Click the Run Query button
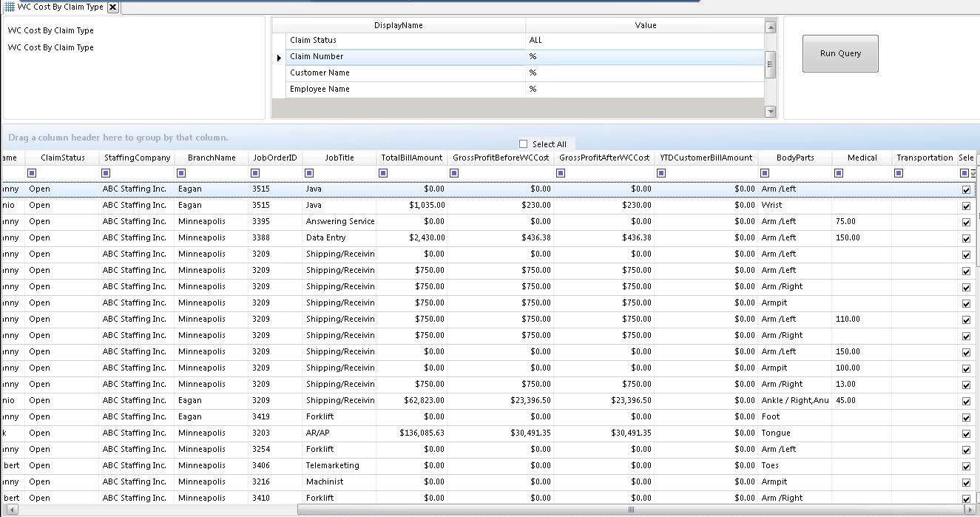980x517 pixels. coord(840,53)
